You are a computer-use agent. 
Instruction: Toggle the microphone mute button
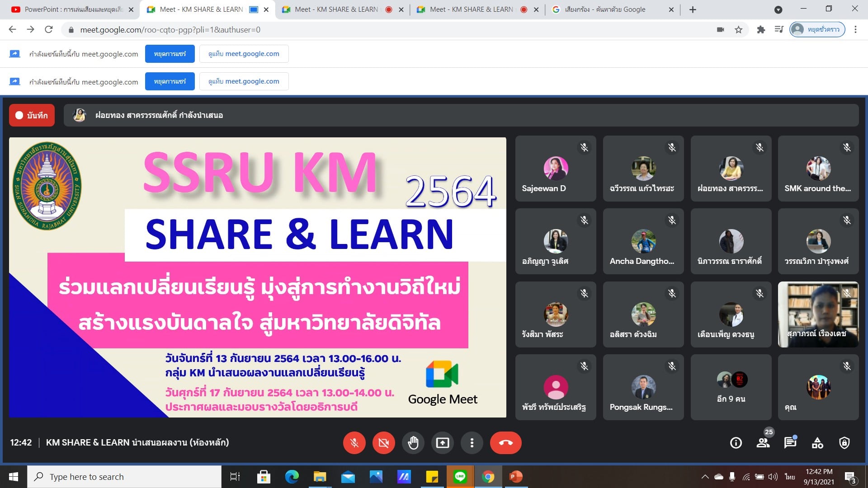click(x=354, y=443)
